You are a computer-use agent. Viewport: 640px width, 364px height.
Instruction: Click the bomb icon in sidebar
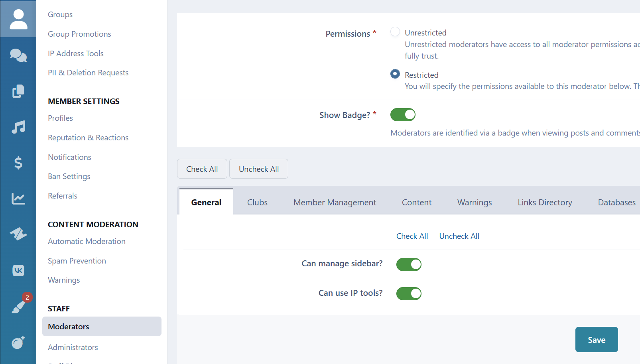coord(18,342)
